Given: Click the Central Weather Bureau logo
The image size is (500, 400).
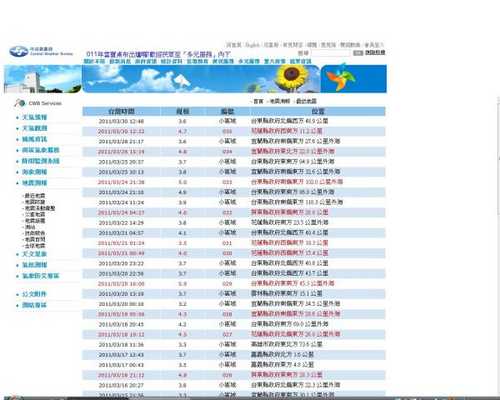Looking at the screenshot, I should pyautogui.click(x=41, y=51).
